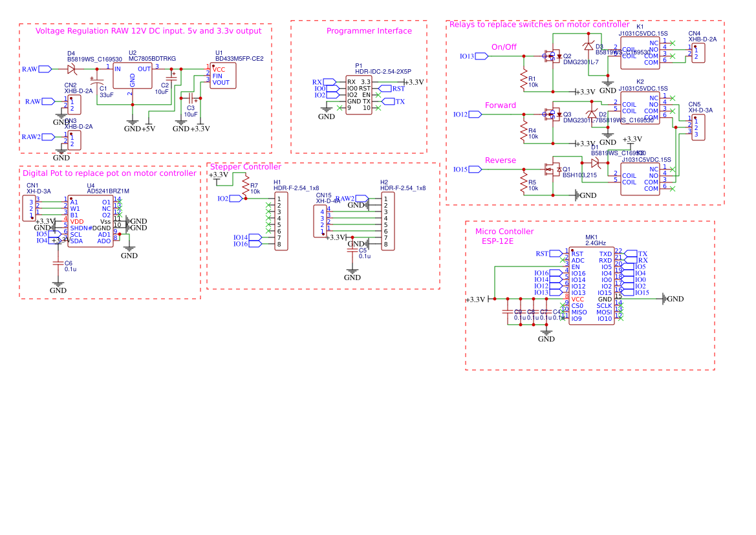Click the no-connect X on relay K1 NC pin

pos(671,42)
